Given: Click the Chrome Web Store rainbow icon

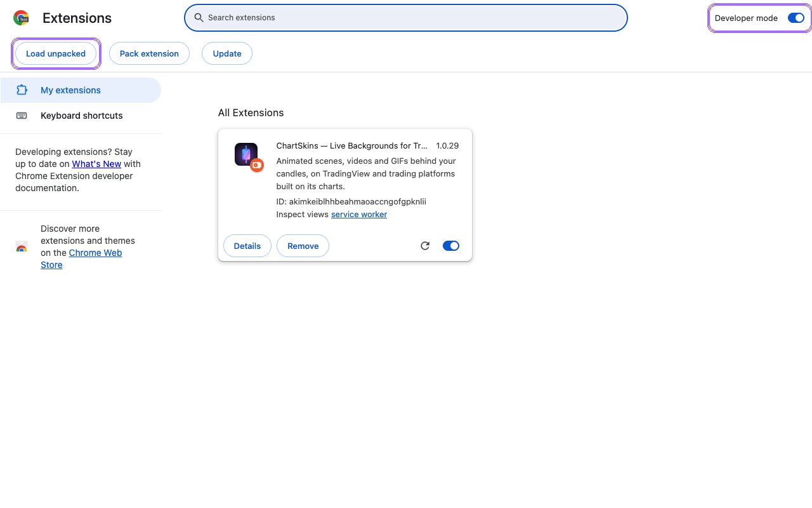Looking at the screenshot, I should [x=22, y=247].
